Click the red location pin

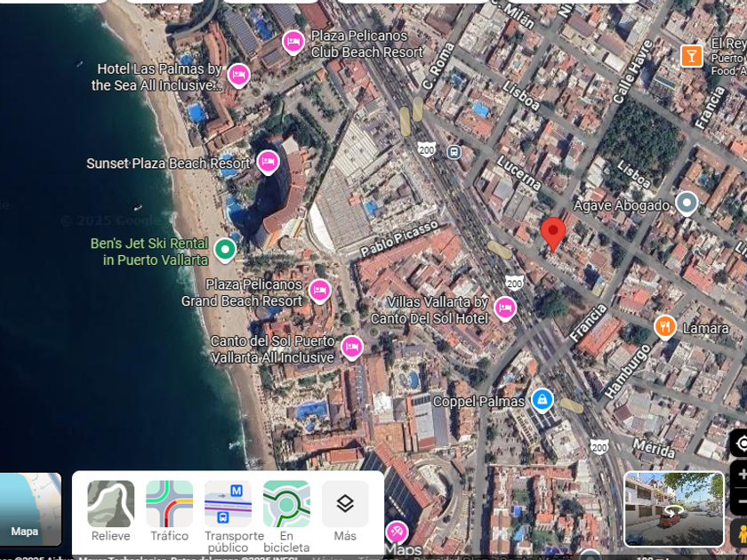(x=553, y=233)
